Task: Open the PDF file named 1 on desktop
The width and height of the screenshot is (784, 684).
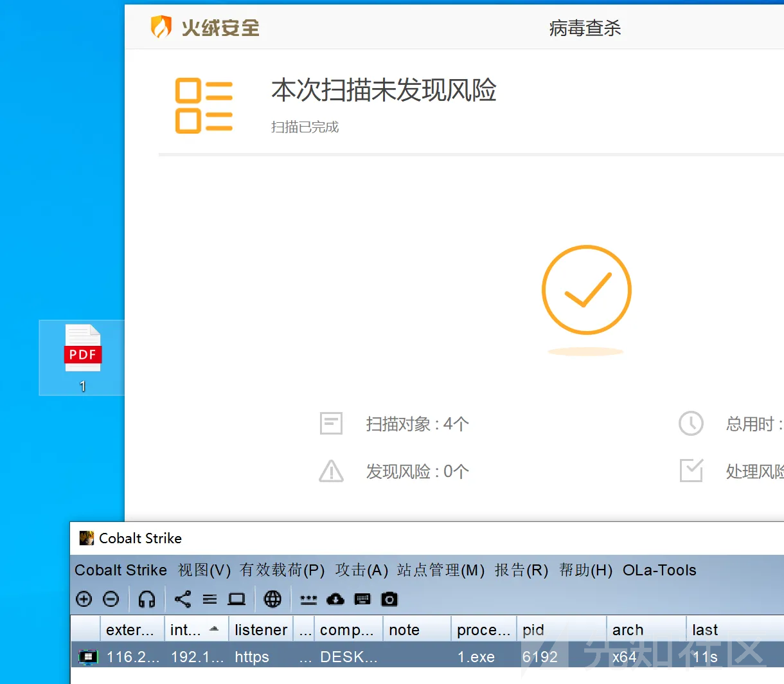Action: (82, 357)
